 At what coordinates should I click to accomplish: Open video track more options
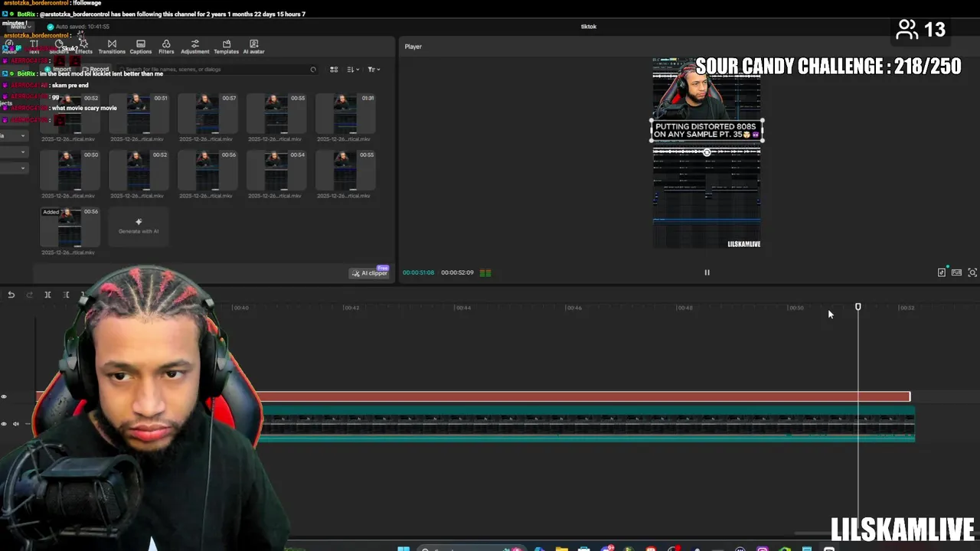(28, 424)
